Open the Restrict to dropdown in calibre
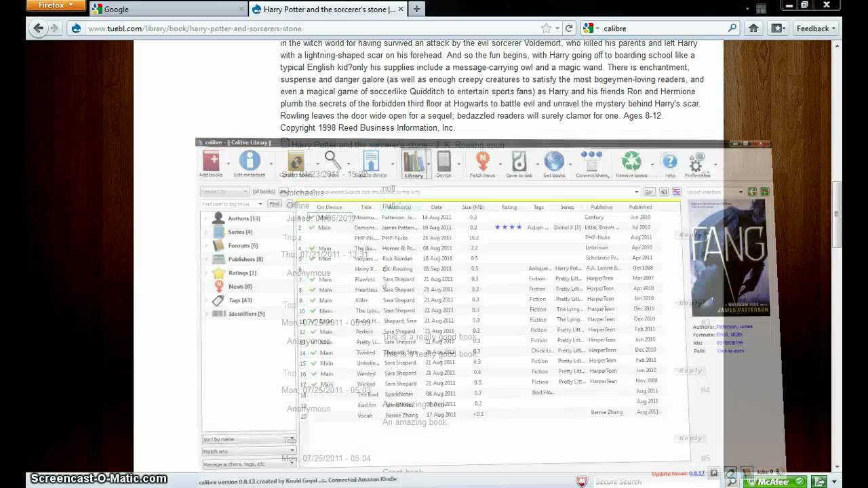868x488 pixels. click(224, 192)
